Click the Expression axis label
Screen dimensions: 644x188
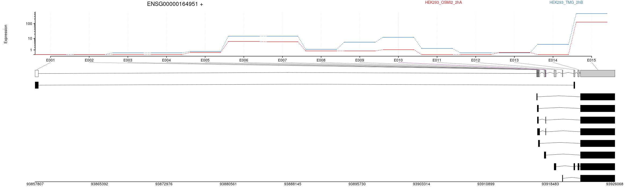pyautogui.click(x=6, y=34)
